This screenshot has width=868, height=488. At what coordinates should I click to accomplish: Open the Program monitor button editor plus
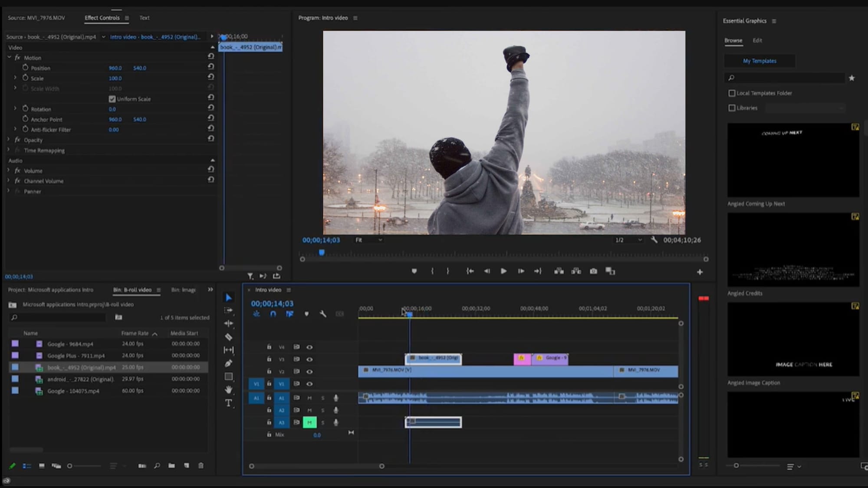(x=700, y=272)
